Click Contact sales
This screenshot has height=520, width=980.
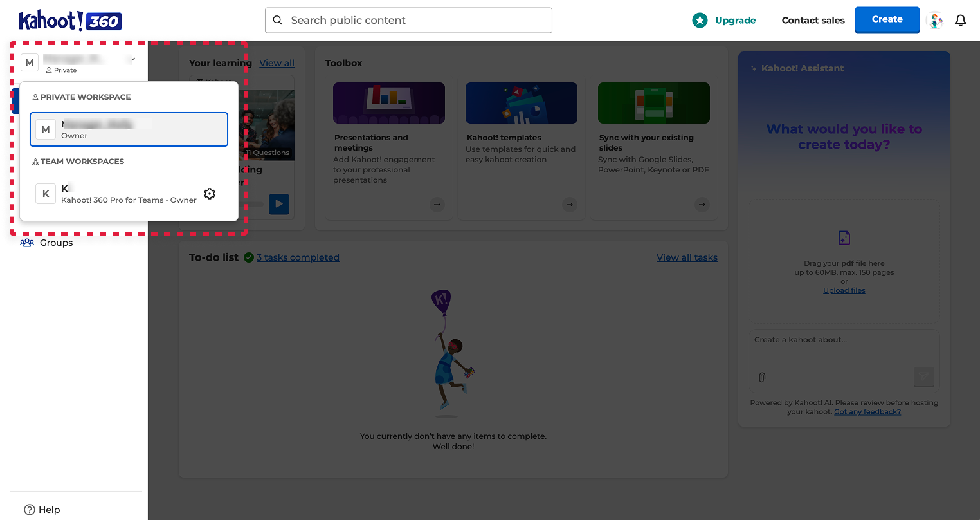click(x=813, y=21)
